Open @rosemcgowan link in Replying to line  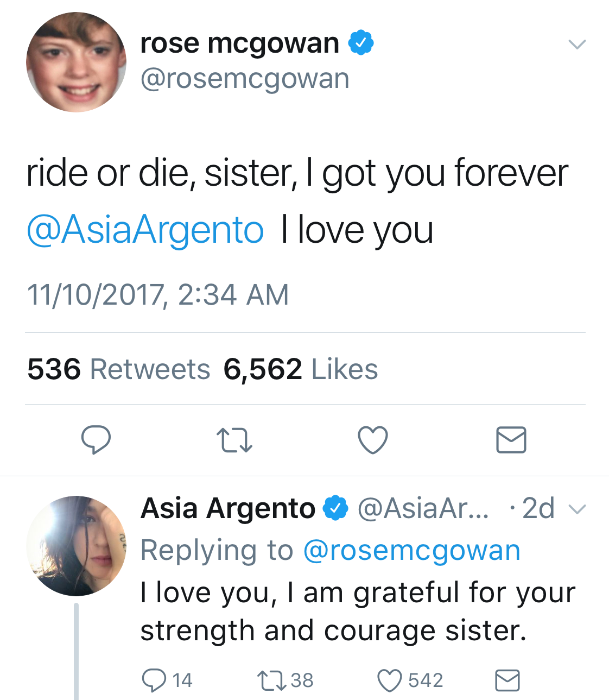(411, 550)
